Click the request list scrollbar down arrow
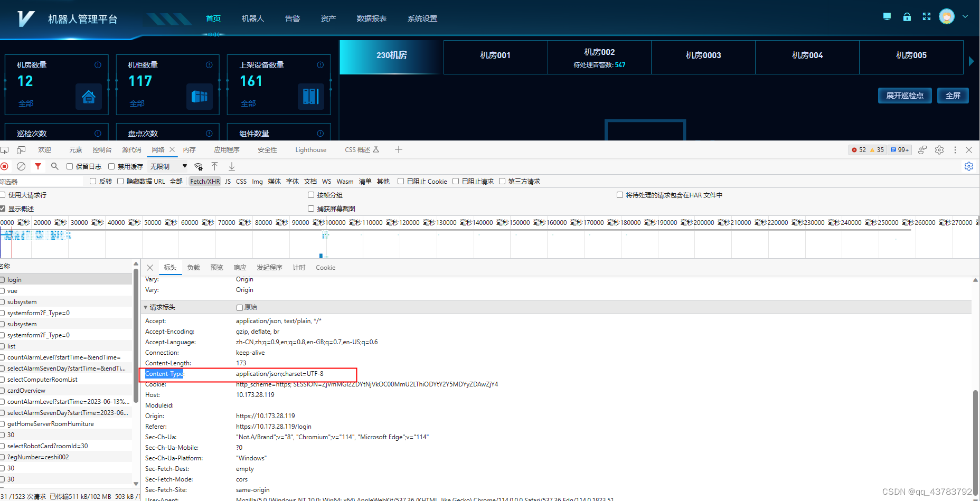The height and width of the screenshot is (501, 980). (136, 484)
